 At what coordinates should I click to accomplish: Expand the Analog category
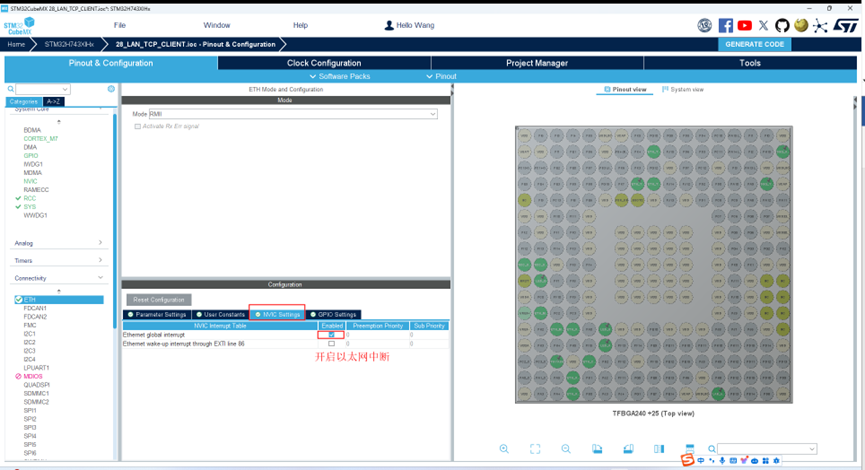coord(58,243)
